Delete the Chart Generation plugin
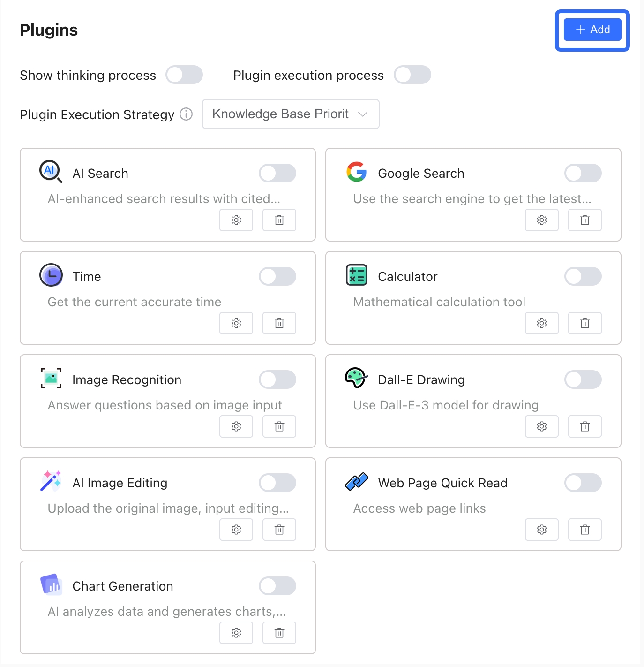 (279, 633)
